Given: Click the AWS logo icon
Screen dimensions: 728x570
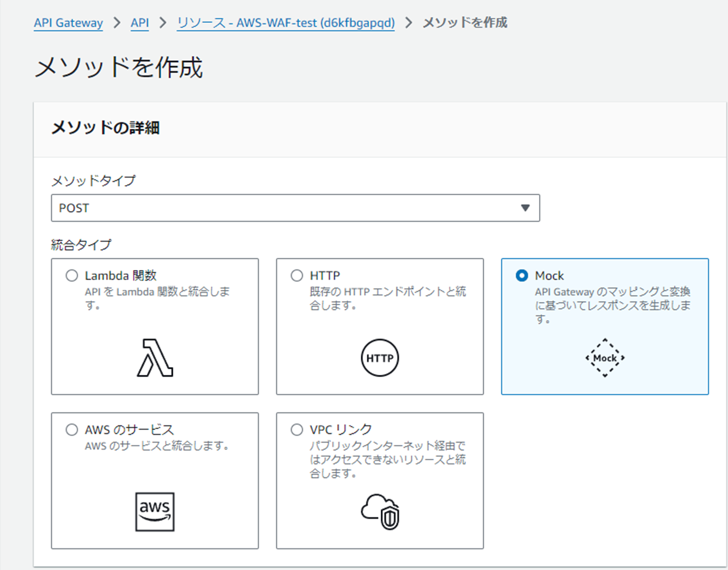Looking at the screenshot, I should (x=155, y=511).
